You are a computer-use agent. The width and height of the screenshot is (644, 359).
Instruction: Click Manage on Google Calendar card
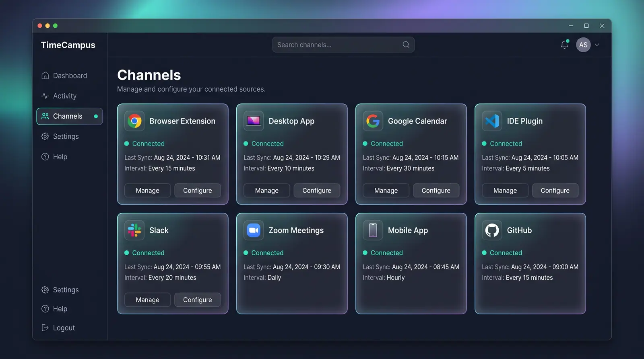pyautogui.click(x=386, y=190)
